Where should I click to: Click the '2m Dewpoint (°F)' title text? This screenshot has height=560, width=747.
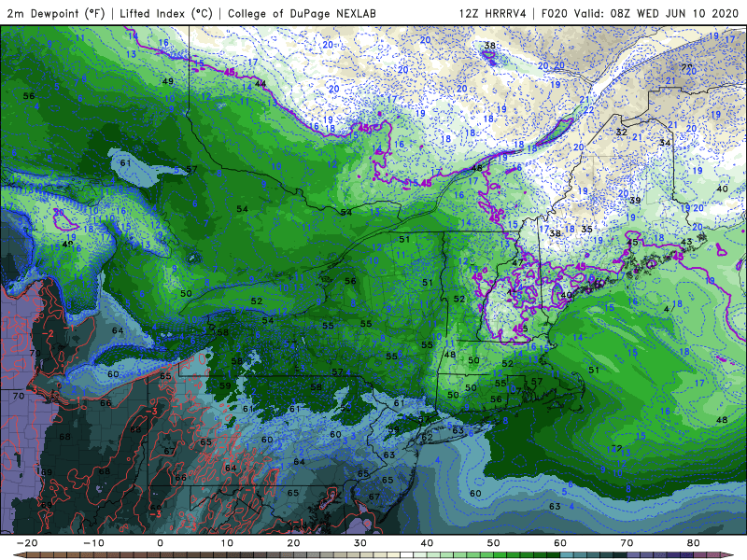(x=56, y=13)
